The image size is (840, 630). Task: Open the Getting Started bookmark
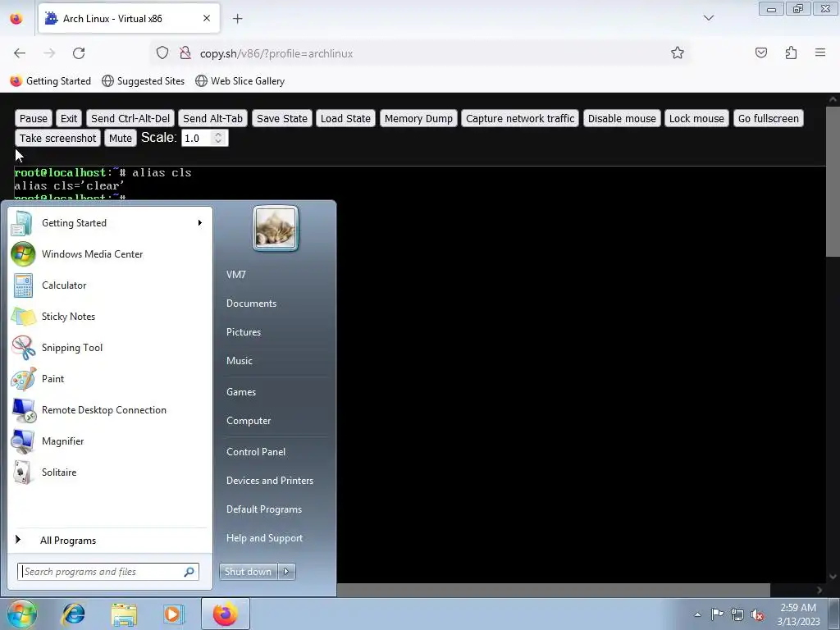[x=51, y=81]
